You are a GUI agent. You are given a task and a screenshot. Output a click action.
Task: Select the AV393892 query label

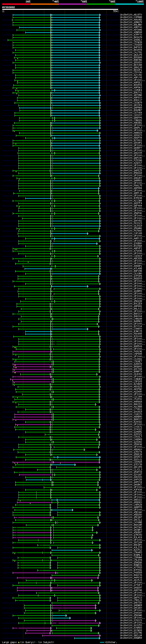8,8
